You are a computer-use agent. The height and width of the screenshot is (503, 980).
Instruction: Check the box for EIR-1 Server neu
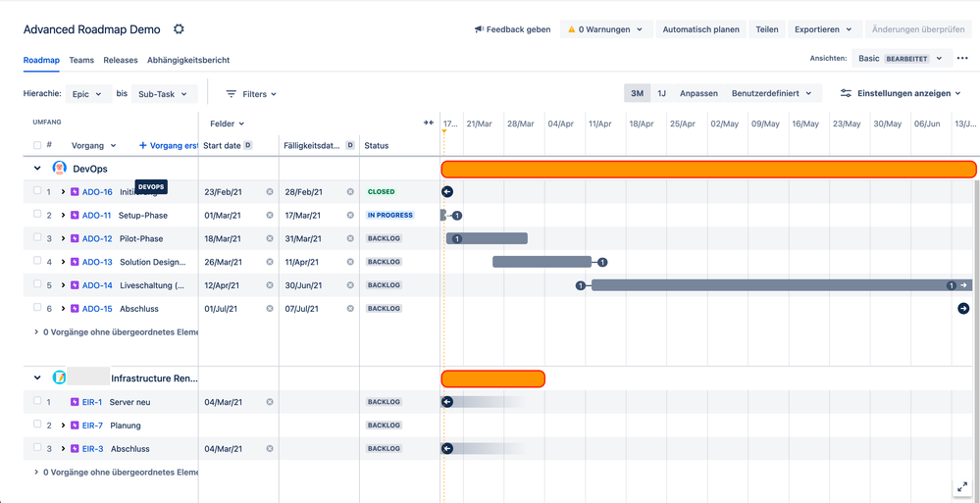(x=37, y=400)
